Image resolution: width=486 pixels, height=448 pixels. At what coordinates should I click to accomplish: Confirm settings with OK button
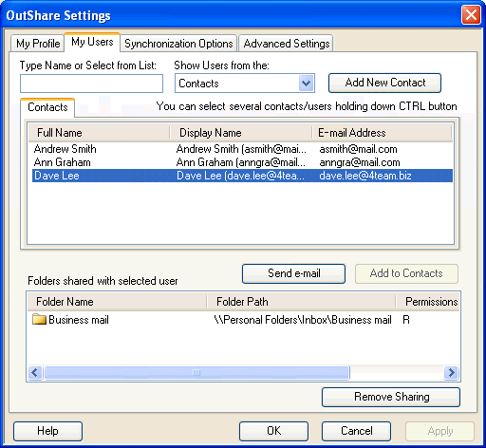point(273,431)
